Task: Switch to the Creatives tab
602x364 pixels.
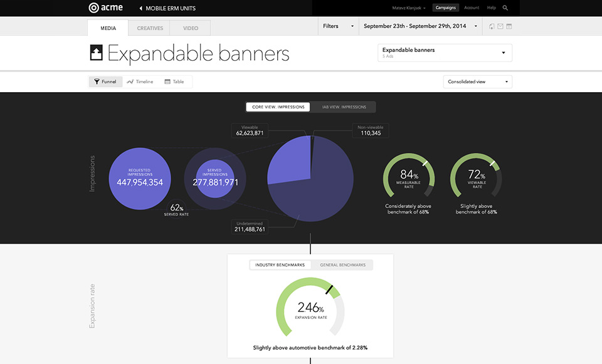Action: click(150, 28)
